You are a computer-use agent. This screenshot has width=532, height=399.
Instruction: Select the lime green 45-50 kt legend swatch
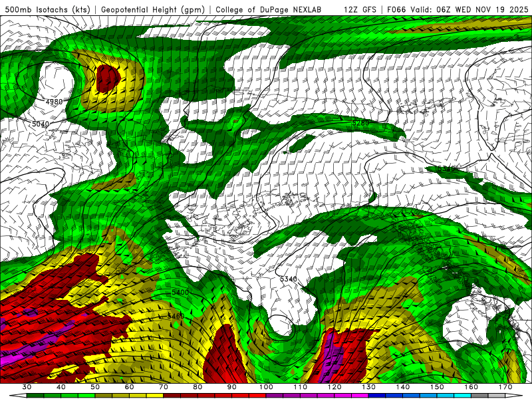(x=86, y=396)
